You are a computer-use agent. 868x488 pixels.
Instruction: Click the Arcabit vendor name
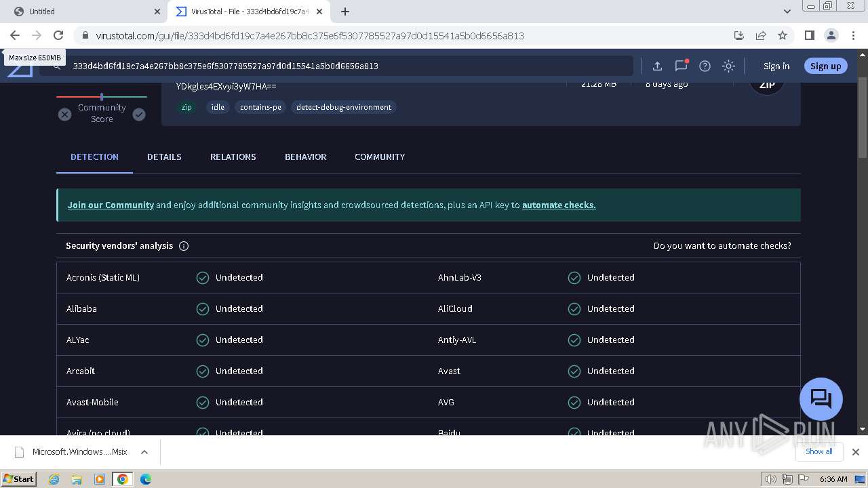pos(81,371)
